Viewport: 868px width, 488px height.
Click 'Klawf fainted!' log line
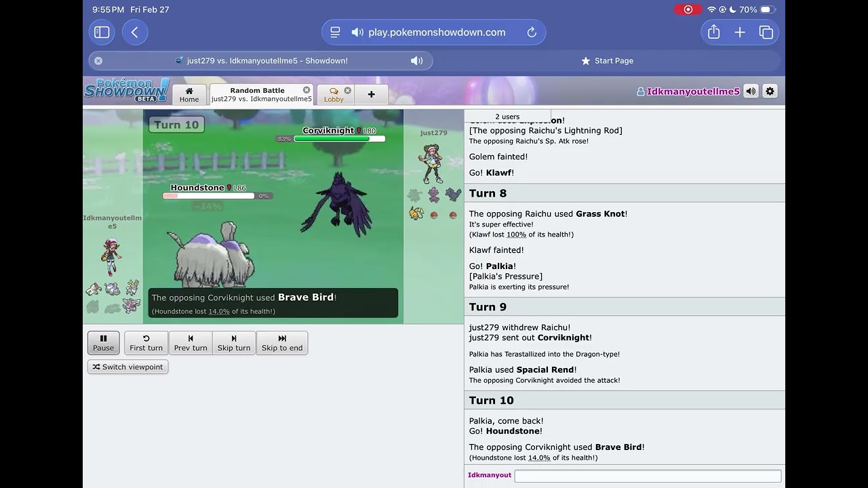tap(496, 250)
